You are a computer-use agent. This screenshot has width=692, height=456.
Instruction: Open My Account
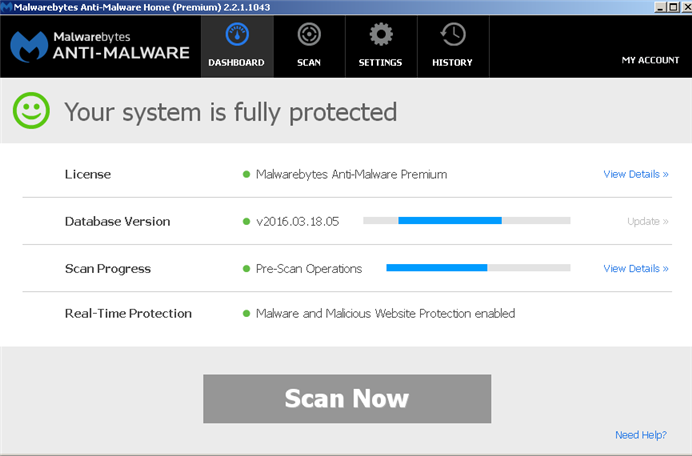pyautogui.click(x=650, y=60)
